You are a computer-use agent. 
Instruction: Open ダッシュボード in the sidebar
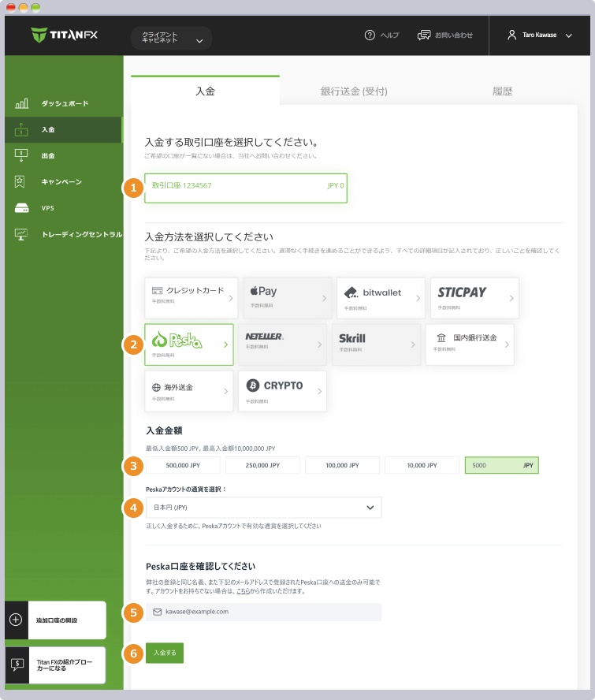point(63,103)
